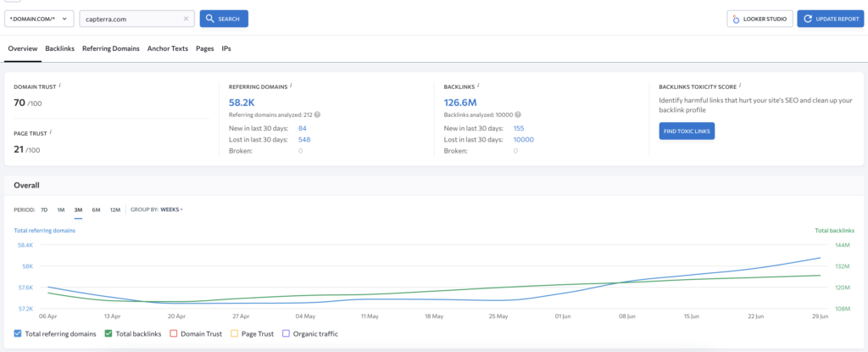Select the 6M period
Viewport: 868px width, 352px height.
97,210
